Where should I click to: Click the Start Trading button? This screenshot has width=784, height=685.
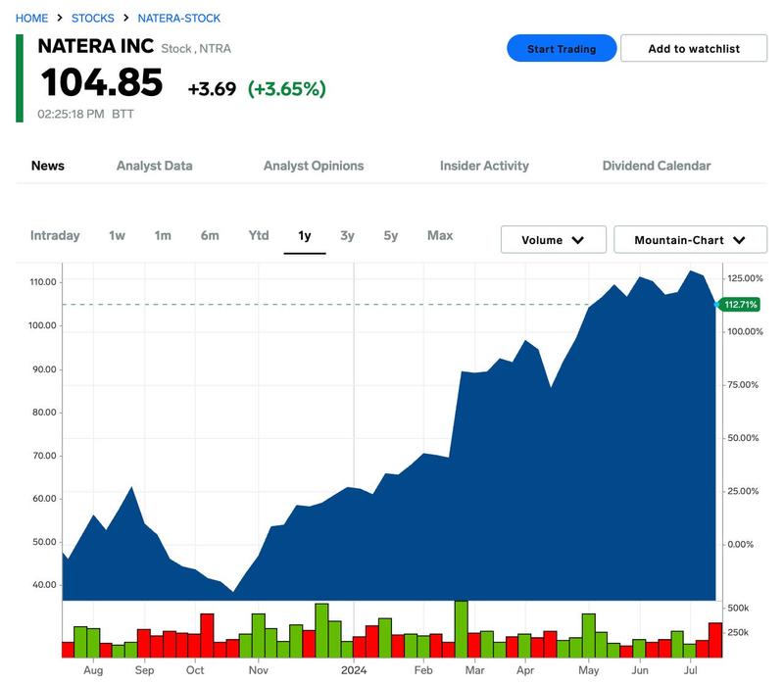pos(561,48)
